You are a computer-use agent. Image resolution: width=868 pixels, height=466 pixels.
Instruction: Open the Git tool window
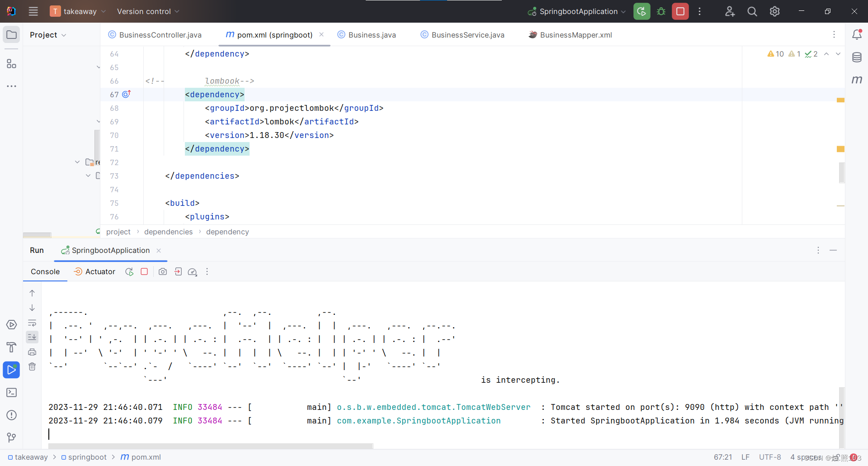click(x=11, y=437)
